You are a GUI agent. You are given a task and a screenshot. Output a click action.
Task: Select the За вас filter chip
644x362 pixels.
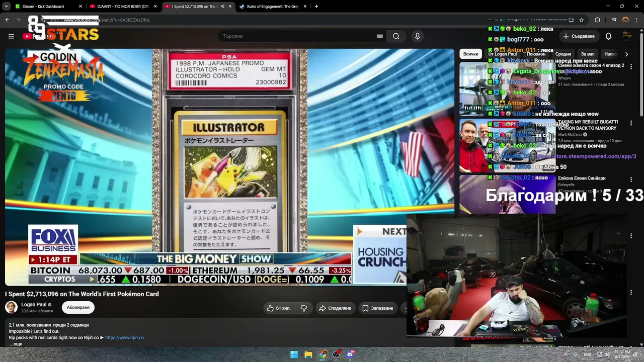coord(588,54)
